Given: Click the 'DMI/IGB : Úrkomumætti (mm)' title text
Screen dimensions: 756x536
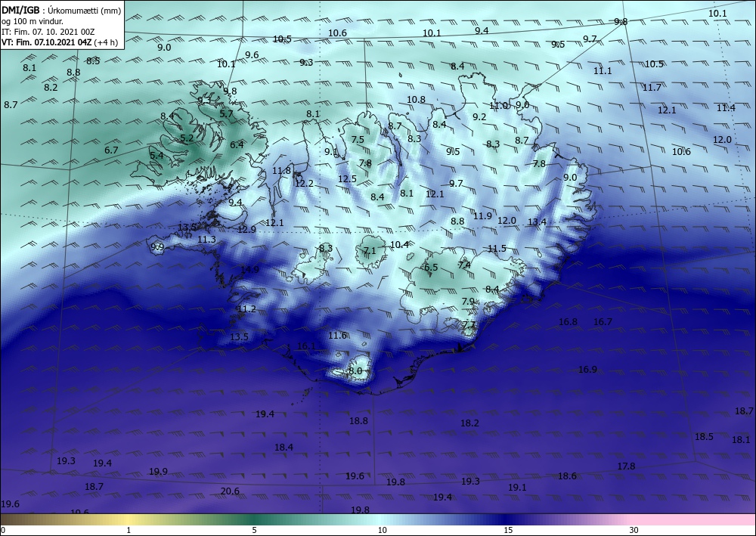Looking at the screenshot, I should 61,10.
